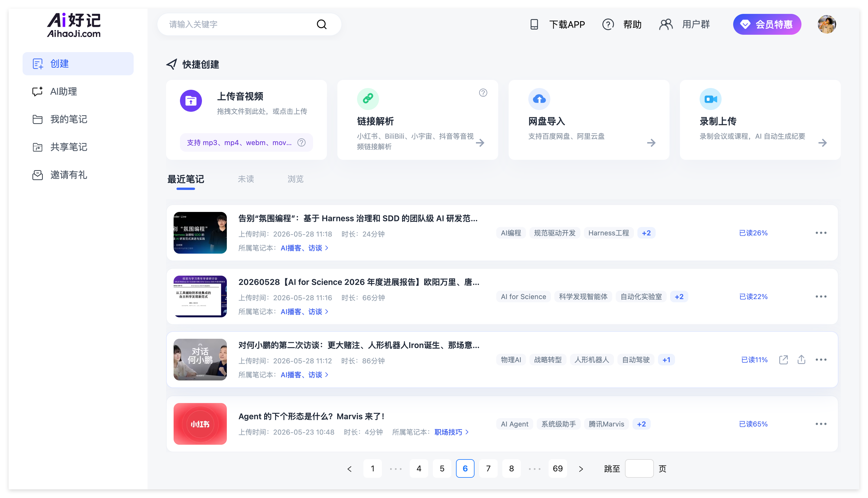Switch to the 最近笔记 tab
Image resolution: width=868 pixels, height=498 pixels.
pos(185,179)
